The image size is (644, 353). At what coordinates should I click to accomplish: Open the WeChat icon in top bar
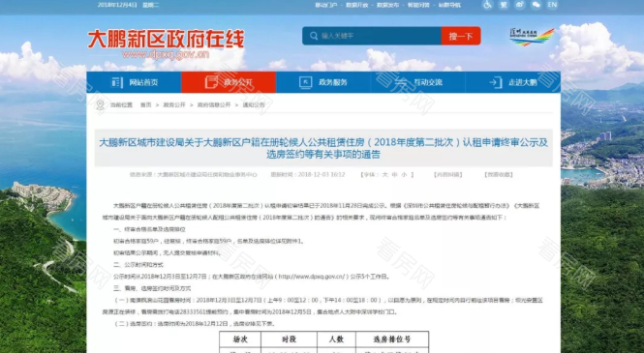pyautogui.click(x=536, y=5)
